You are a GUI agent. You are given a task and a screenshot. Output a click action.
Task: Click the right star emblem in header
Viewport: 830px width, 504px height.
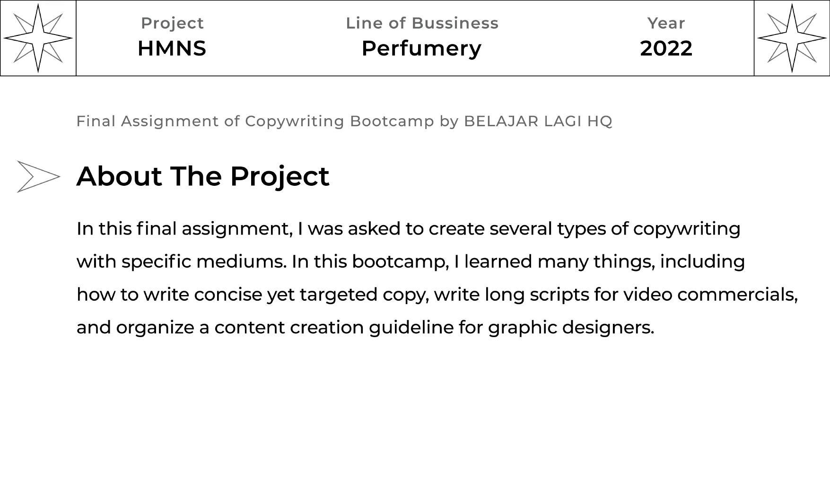pos(792,38)
